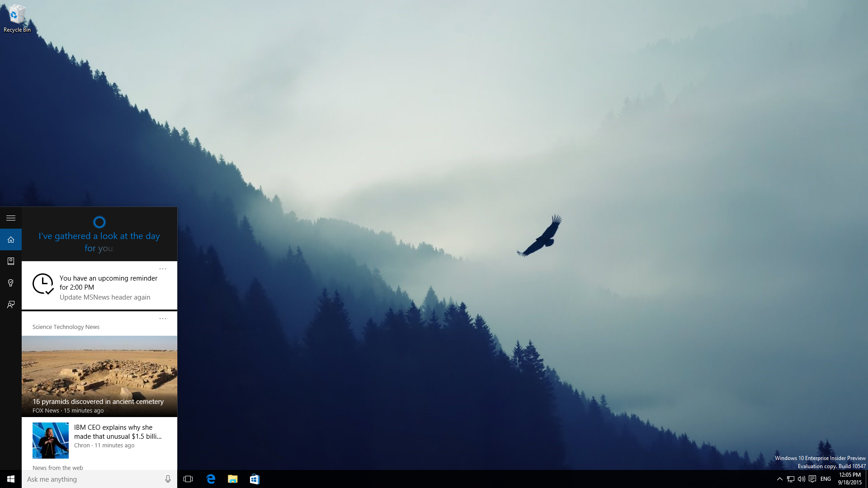This screenshot has height=488, width=868.
Task: Open '16 pyramids discovered in ancient cemetery' headline
Action: click(98, 402)
